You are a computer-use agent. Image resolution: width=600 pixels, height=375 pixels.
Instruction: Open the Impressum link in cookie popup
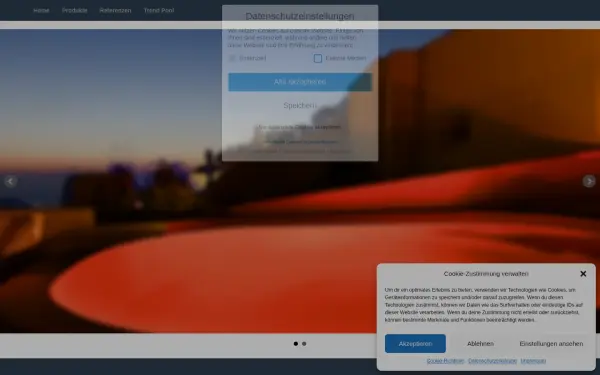tap(533, 360)
